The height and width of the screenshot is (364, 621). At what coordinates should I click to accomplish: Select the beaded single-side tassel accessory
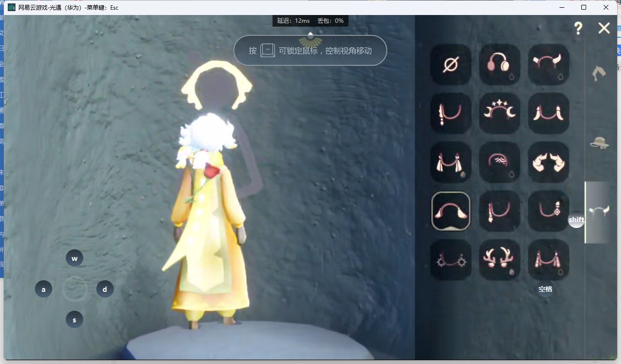451,113
